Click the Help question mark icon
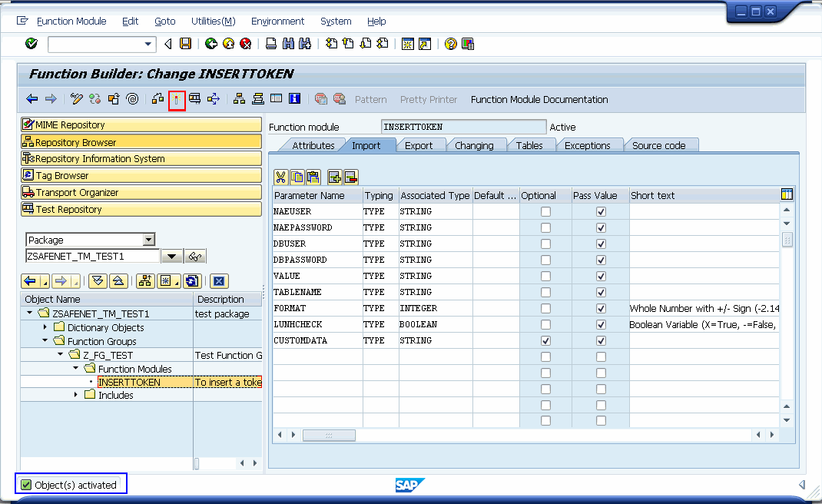This screenshot has height=504, width=822. [x=450, y=44]
